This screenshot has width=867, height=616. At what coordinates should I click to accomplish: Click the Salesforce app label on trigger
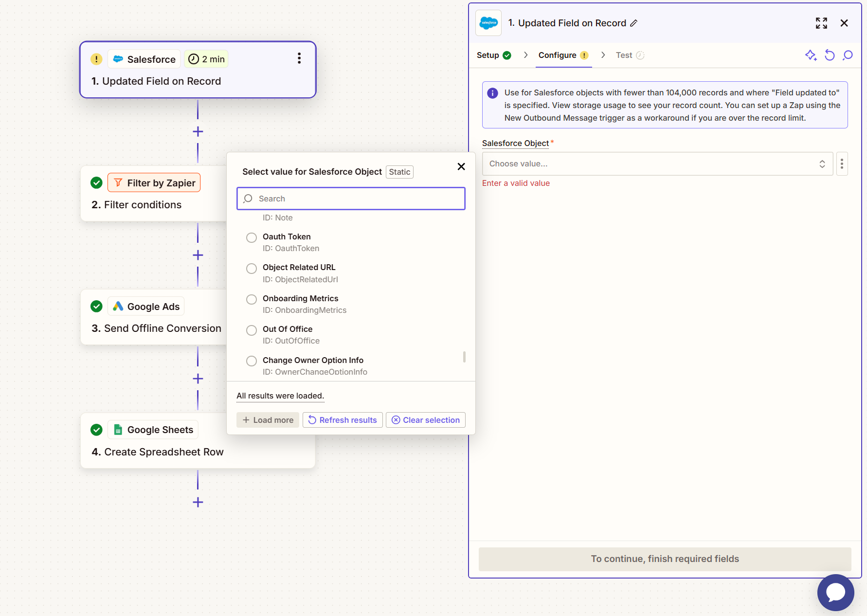144,59
